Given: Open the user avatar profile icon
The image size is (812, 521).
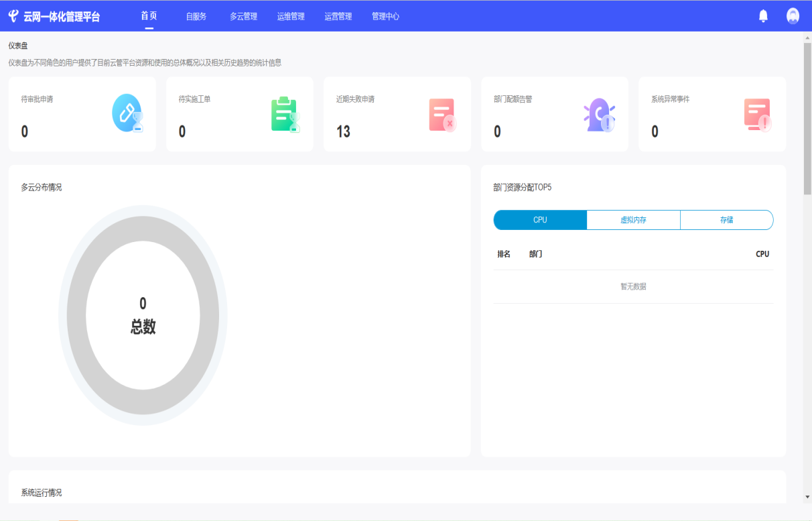Looking at the screenshot, I should tap(793, 16).
